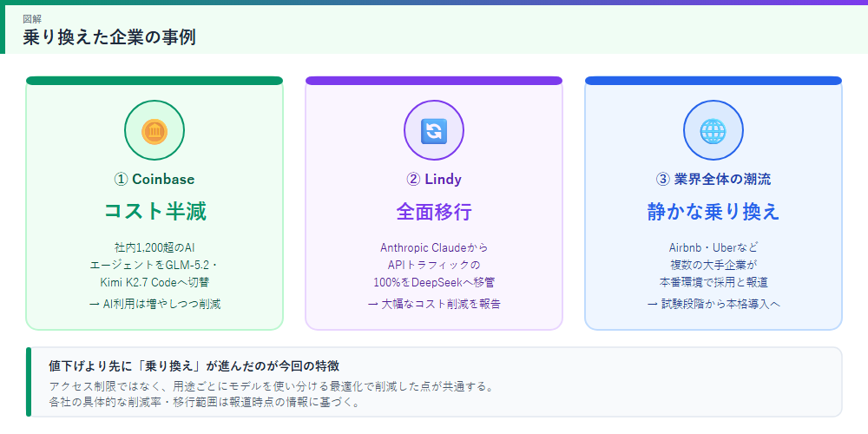This screenshot has width=868, height=434.
Task: Click the Coinbase bank building icon
Action: pyautogui.click(x=155, y=131)
